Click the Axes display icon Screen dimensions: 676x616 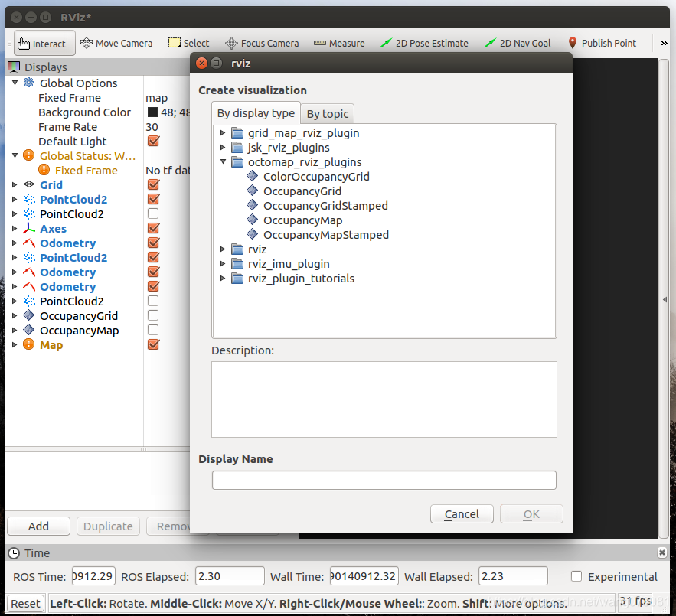(x=29, y=228)
